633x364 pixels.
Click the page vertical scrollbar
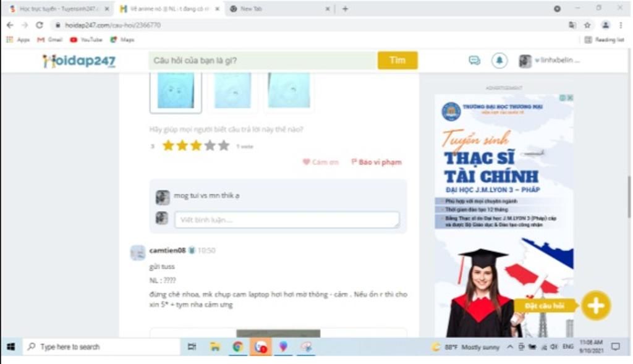point(629,197)
